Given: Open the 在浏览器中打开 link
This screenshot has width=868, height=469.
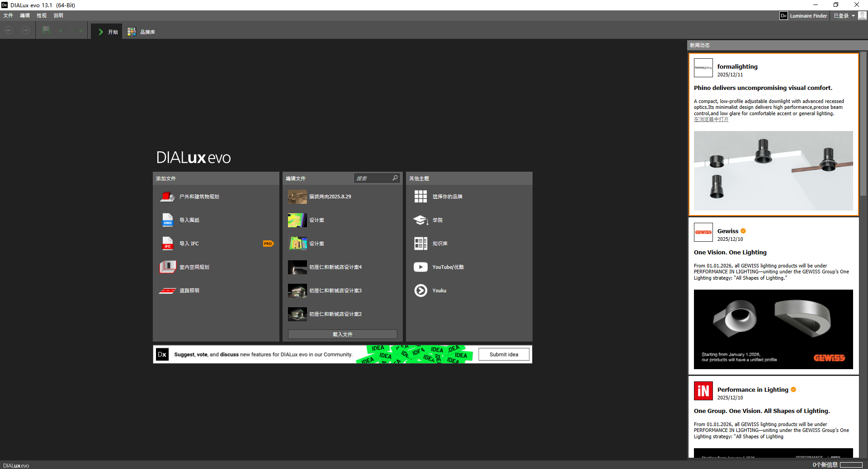Looking at the screenshot, I should point(711,120).
